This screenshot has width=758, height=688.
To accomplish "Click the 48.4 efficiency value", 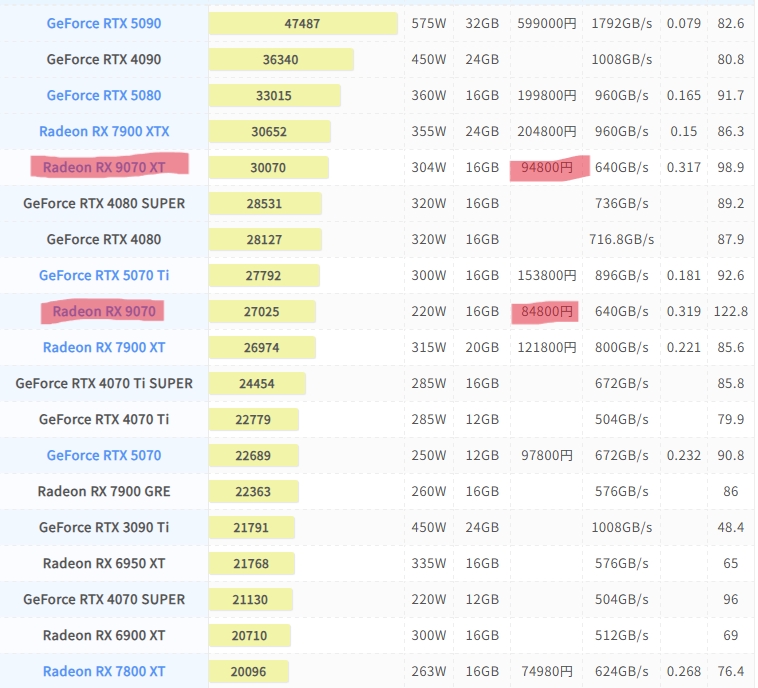I will click(x=731, y=527).
